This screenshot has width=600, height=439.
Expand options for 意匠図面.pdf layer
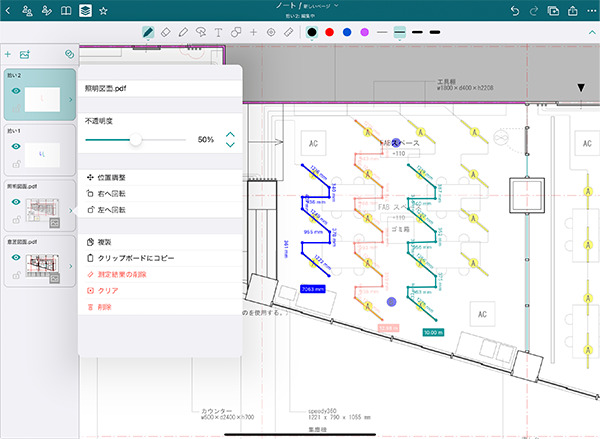[x=71, y=266]
